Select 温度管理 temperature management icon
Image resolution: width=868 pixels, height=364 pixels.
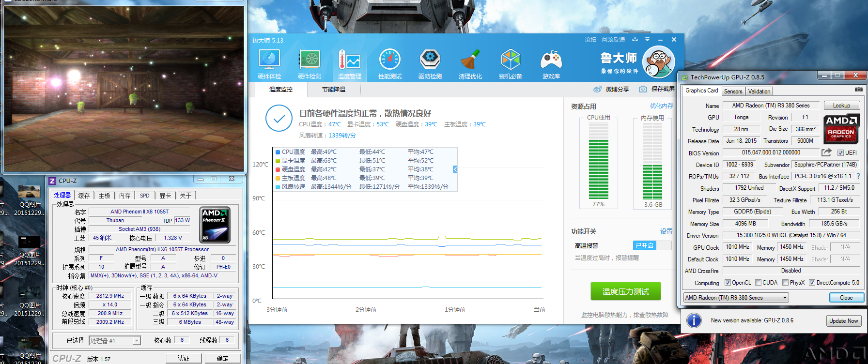click(350, 64)
